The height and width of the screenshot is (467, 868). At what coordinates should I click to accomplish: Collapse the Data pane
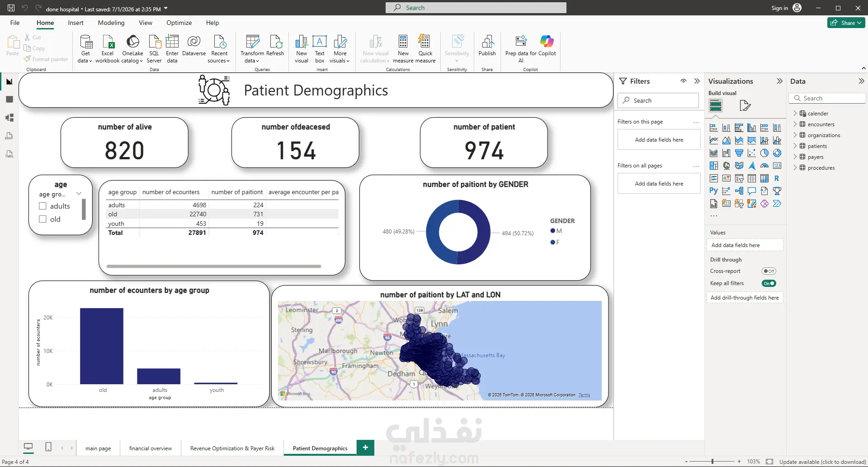(x=861, y=81)
